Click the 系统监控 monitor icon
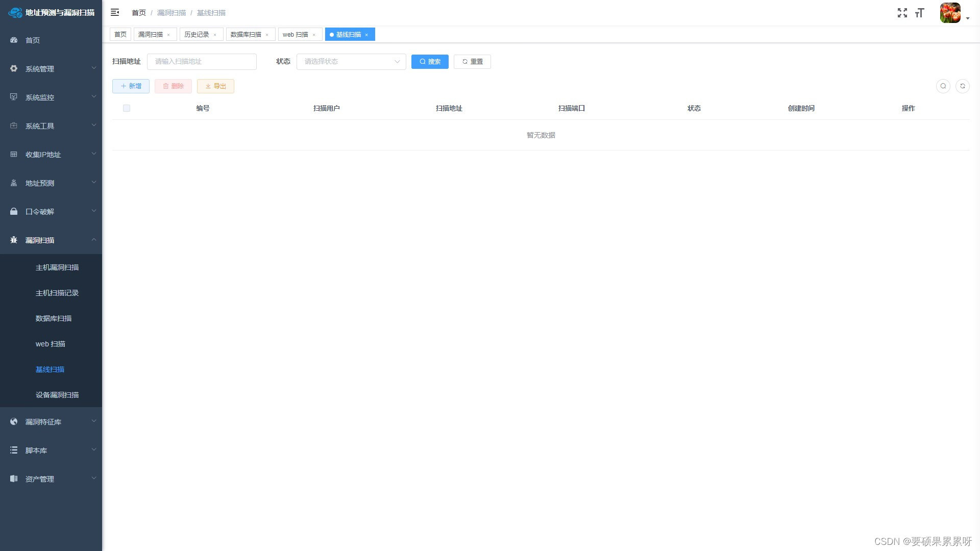 click(x=14, y=97)
